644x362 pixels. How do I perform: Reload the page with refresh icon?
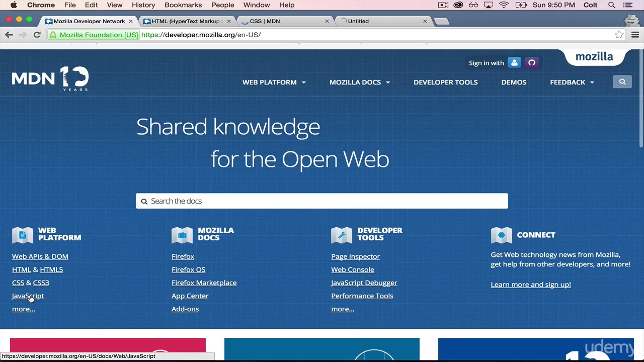(37, 35)
